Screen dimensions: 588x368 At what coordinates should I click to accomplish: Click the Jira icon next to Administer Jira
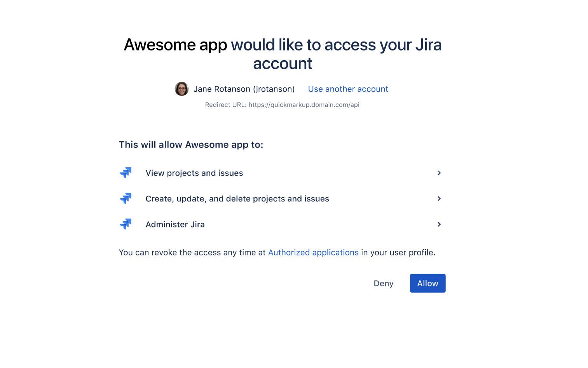(126, 224)
